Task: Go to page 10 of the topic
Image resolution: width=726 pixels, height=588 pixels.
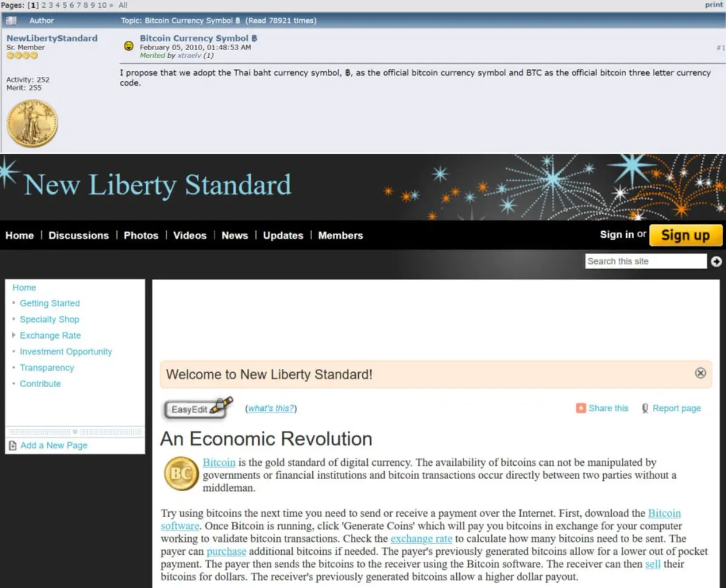Action: (x=102, y=5)
